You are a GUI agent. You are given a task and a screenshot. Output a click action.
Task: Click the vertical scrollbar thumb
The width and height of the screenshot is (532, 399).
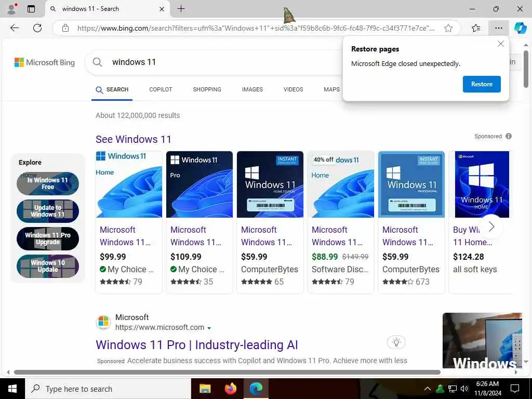pos(526,69)
